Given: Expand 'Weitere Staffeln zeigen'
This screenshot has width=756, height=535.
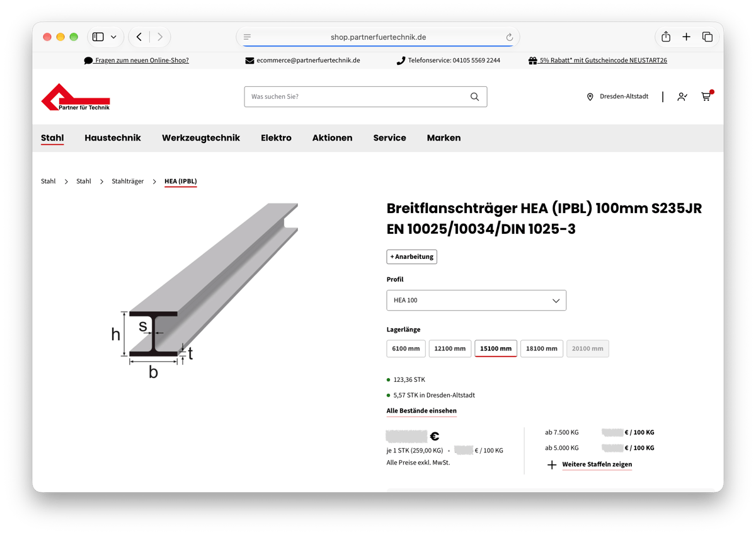Looking at the screenshot, I should (597, 464).
